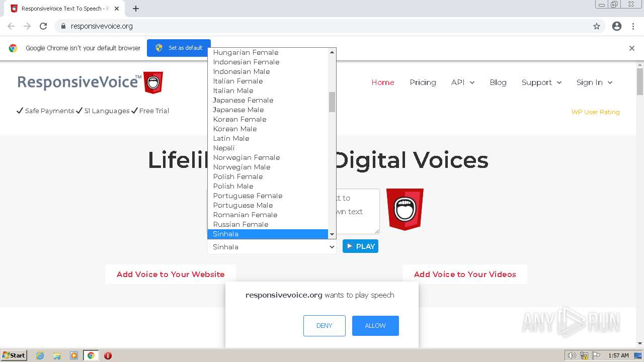Open the Chrome three-dot menu
Screen dimensions: 644x362
click(x=633, y=26)
